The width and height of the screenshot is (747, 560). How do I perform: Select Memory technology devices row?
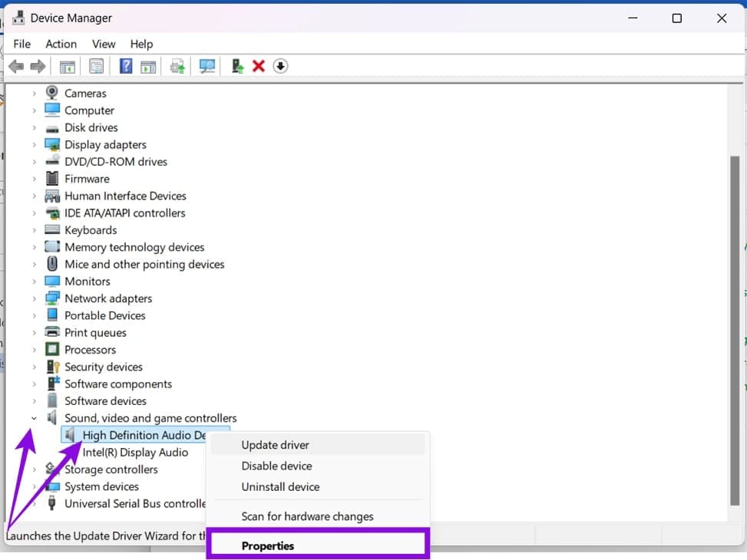click(x=134, y=247)
